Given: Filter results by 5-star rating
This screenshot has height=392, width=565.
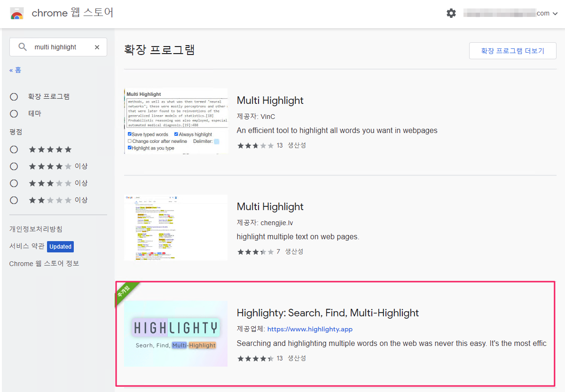Looking at the screenshot, I should (14, 149).
